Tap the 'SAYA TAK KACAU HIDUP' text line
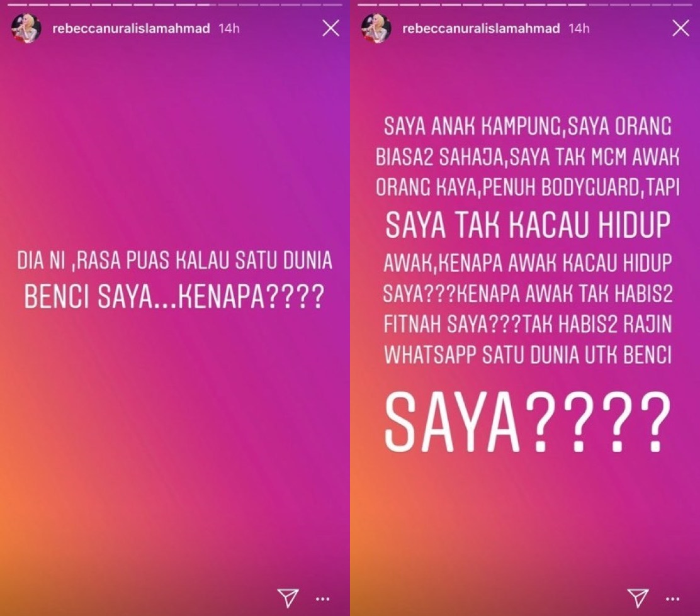The image size is (700, 616). click(x=528, y=224)
